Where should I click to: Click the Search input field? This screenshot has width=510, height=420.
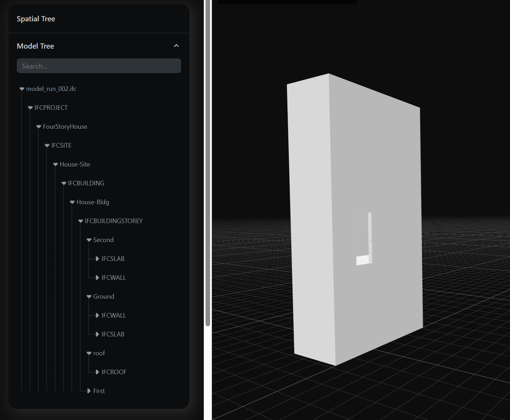pyautogui.click(x=99, y=66)
